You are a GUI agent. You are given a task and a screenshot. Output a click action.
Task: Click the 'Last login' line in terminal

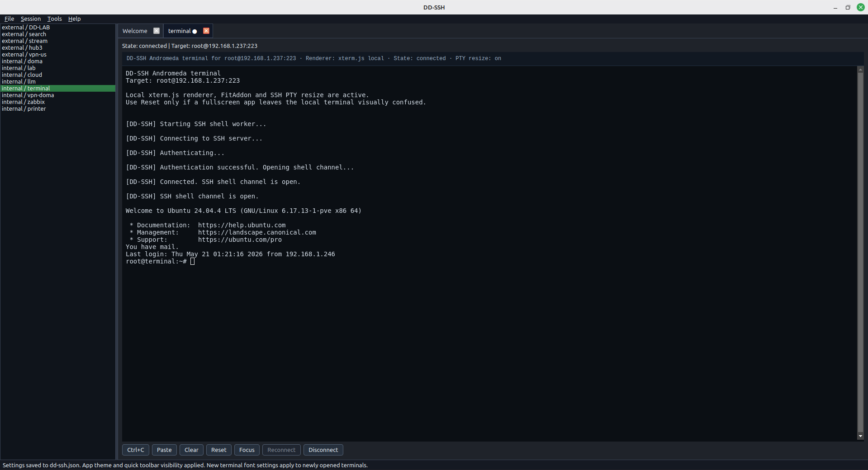[230, 254]
